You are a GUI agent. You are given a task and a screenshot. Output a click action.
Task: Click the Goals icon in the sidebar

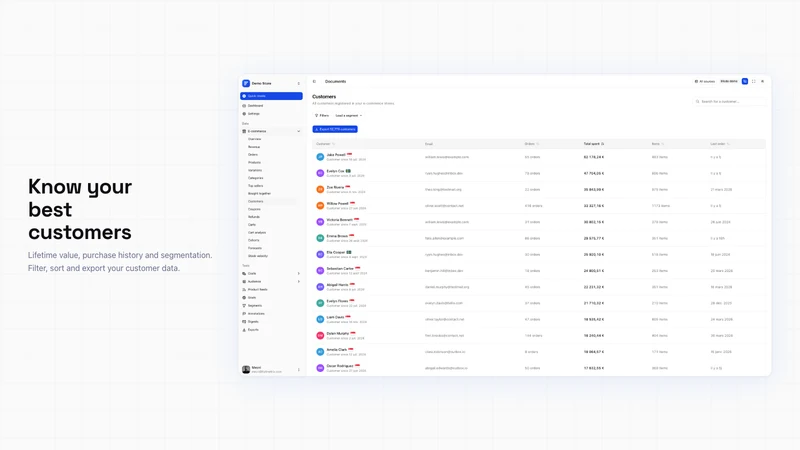click(244, 297)
